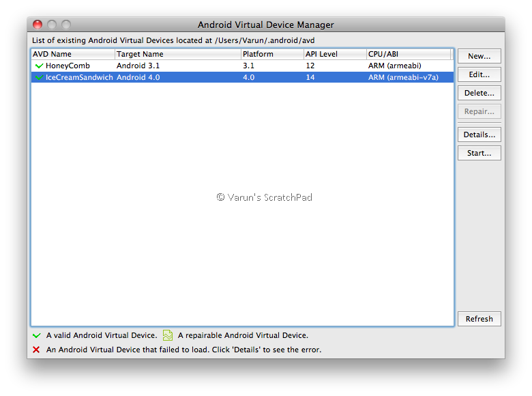The height and width of the screenshot is (396, 532).
Task: Refresh the AVD list
Action: pyautogui.click(x=479, y=319)
